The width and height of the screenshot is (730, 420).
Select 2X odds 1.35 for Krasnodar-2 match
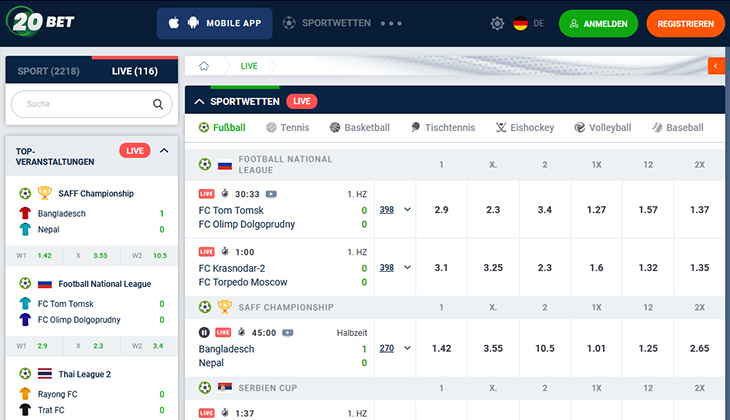(699, 267)
